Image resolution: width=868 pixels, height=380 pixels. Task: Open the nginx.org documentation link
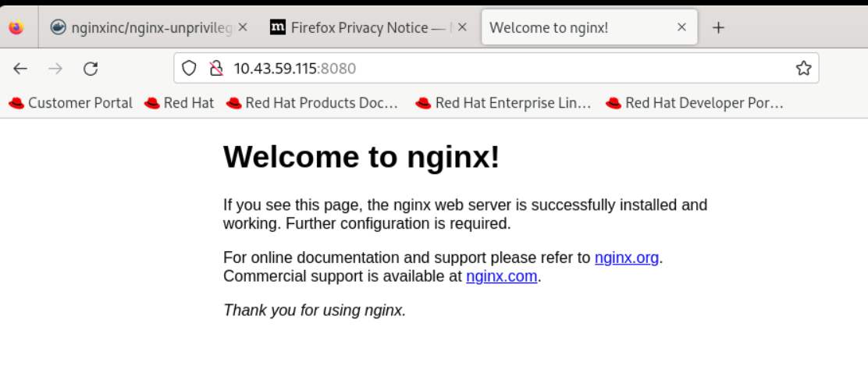(x=627, y=257)
